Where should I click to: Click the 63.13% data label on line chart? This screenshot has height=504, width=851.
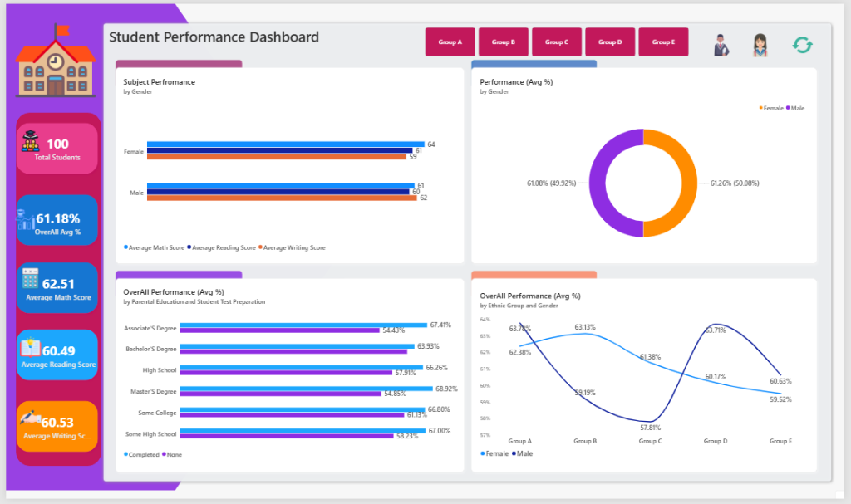585,327
